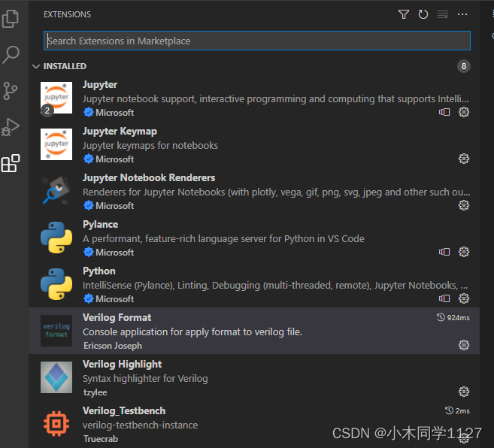This screenshot has height=448, width=494.
Task: Open manage gear for Pylance
Action: tap(463, 252)
